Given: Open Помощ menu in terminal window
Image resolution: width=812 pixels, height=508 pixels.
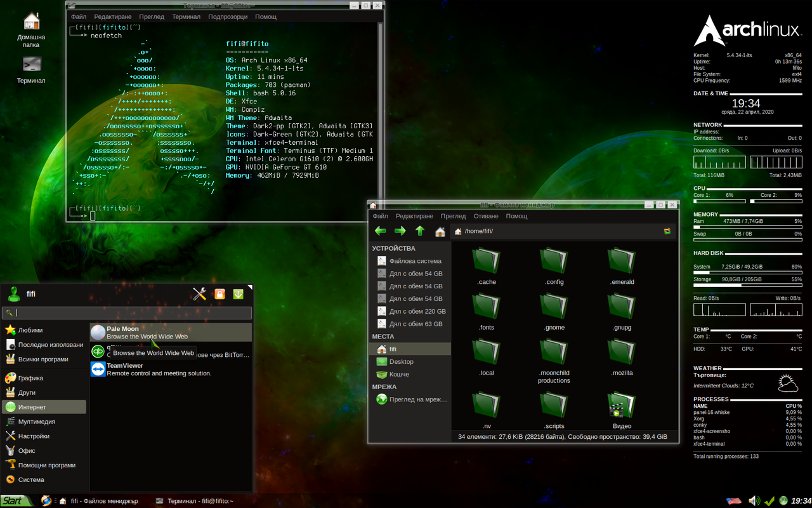Looking at the screenshot, I should [266, 17].
